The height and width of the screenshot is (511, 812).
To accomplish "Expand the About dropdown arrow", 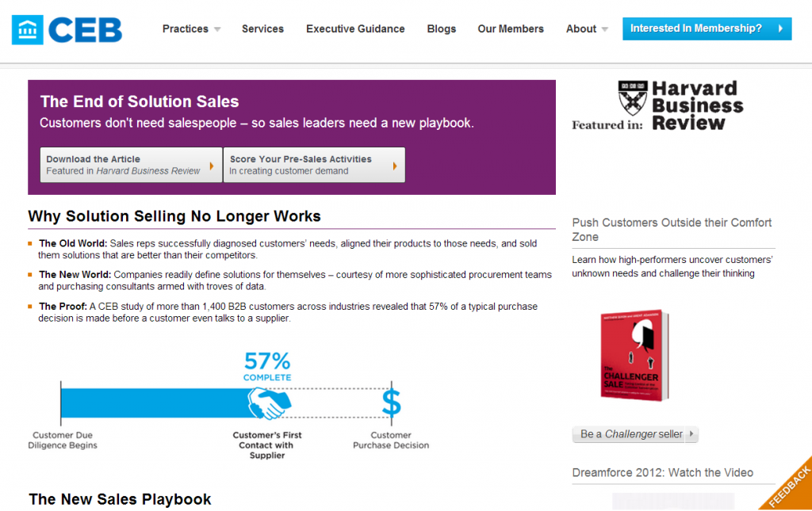I will point(605,29).
